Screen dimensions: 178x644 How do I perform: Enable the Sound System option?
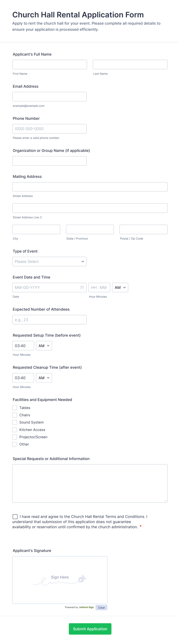15,422
